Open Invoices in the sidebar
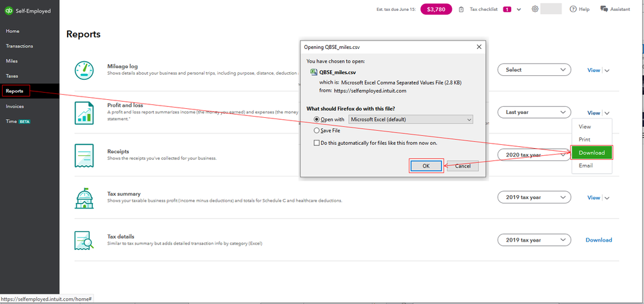The height and width of the screenshot is (304, 644). click(15, 106)
